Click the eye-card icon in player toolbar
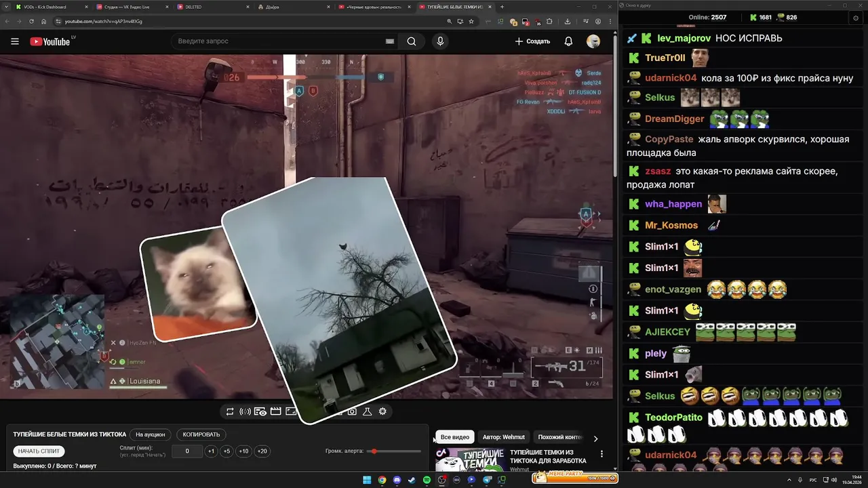The width and height of the screenshot is (868, 488). pyautogui.click(x=260, y=411)
